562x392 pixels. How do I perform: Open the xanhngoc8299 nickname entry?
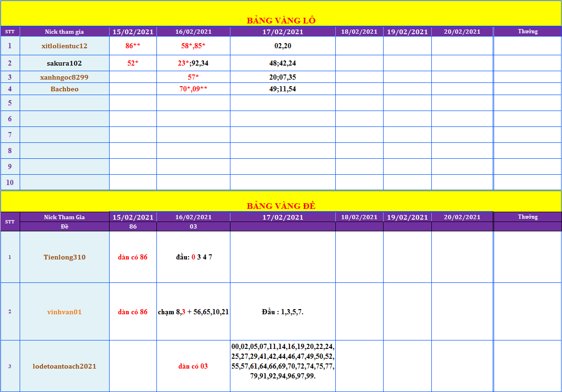click(x=64, y=77)
